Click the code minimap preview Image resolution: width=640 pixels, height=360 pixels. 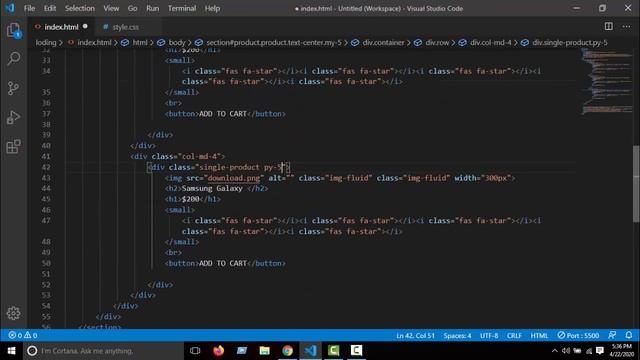[x=606, y=82]
